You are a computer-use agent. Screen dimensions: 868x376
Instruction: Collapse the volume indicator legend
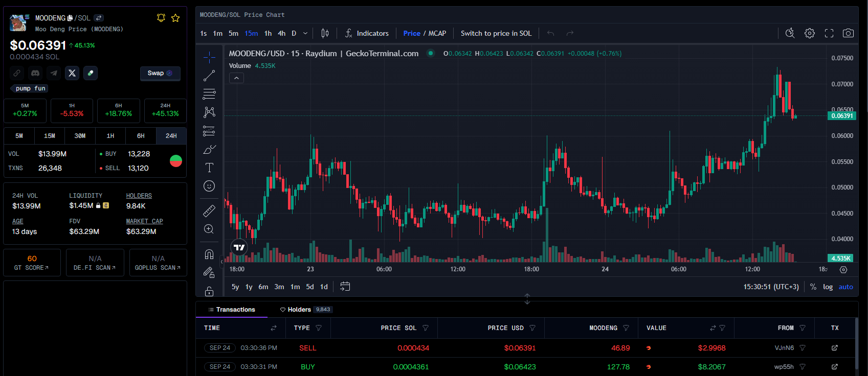(236, 78)
